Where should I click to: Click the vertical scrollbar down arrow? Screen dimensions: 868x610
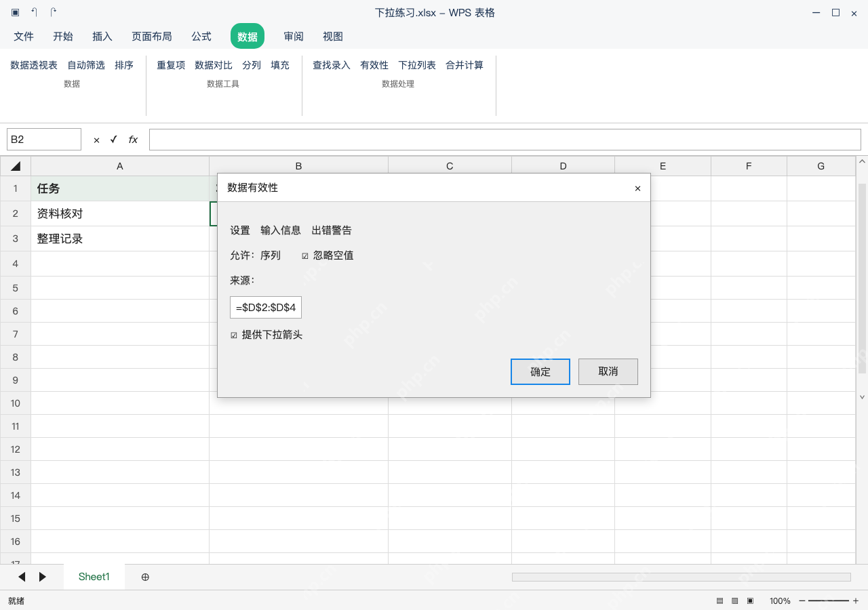pyautogui.click(x=863, y=397)
